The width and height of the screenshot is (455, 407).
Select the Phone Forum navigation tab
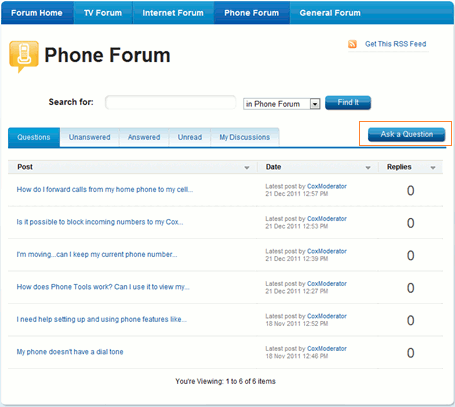[x=252, y=13]
